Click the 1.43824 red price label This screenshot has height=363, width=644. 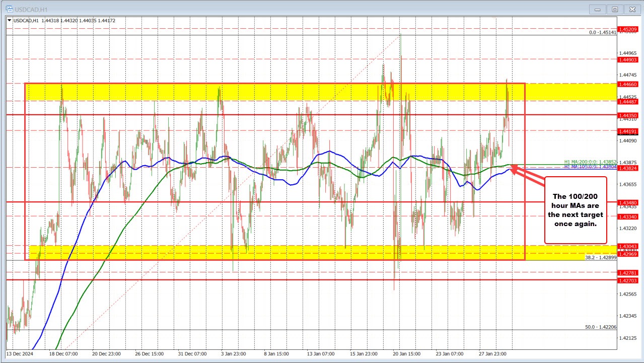(x=628, y=168)
